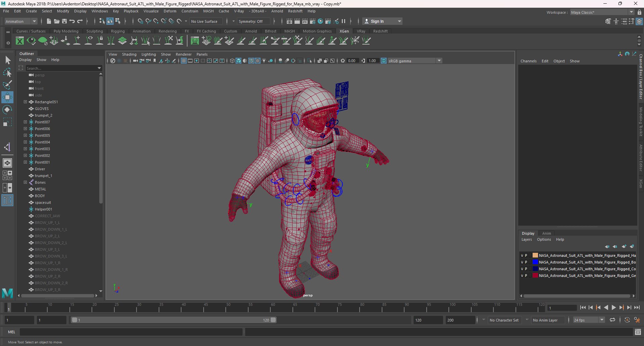Viewport: 644px width, 346px height.
Task: Click the Open Scene folder icon
Action: pyautogui.click(x=57, y=21)
